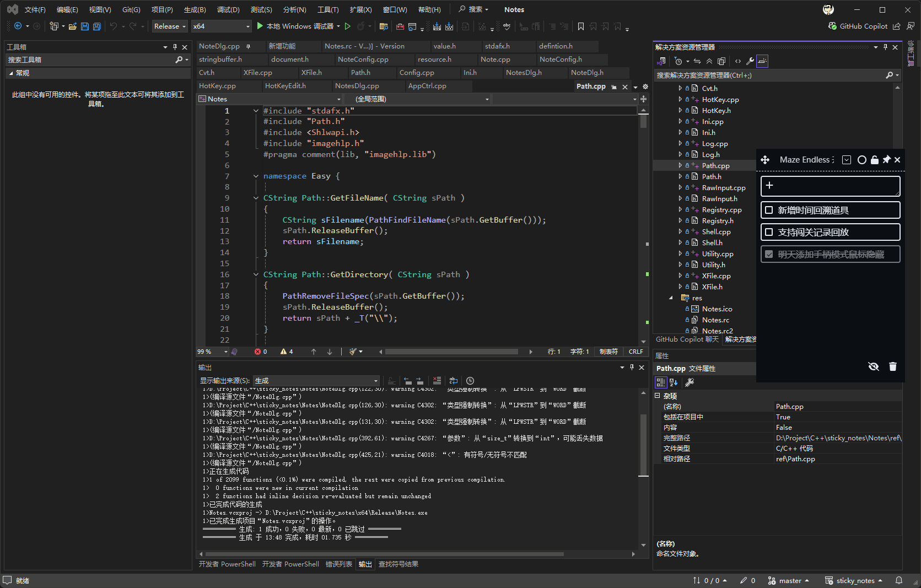Open the 生成(B) menu

pos(195,10)
